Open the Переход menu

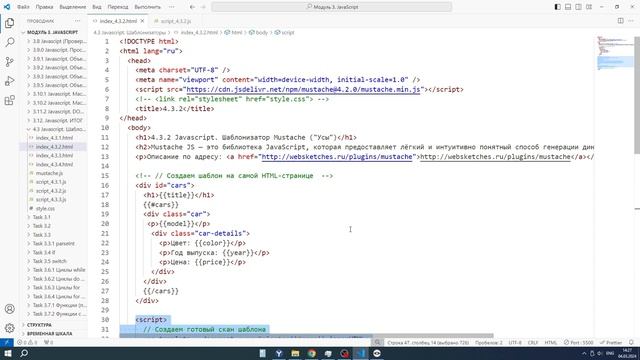[x=118, y=7]
